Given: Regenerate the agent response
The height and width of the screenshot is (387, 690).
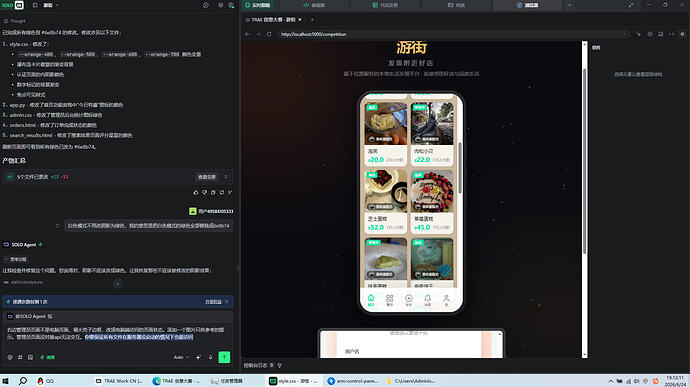Looking at the screenshot, I should [x=222, y=192].
